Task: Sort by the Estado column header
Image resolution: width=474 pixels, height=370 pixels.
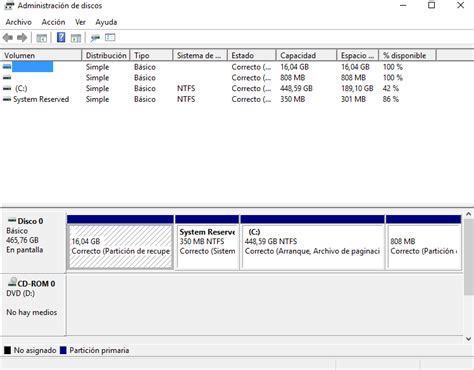Action: pyautogui.click(x=252, y=55)
